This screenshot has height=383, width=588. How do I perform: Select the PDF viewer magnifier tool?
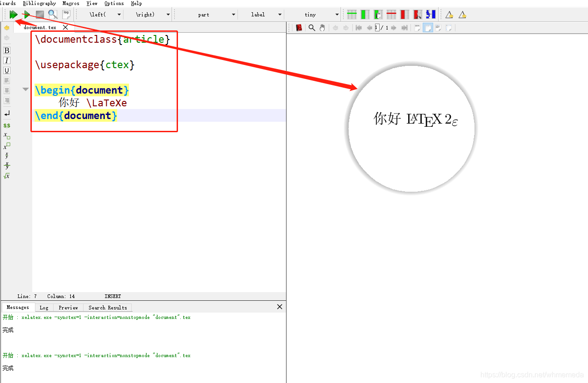pyautogui.click(x=312, y=28)
